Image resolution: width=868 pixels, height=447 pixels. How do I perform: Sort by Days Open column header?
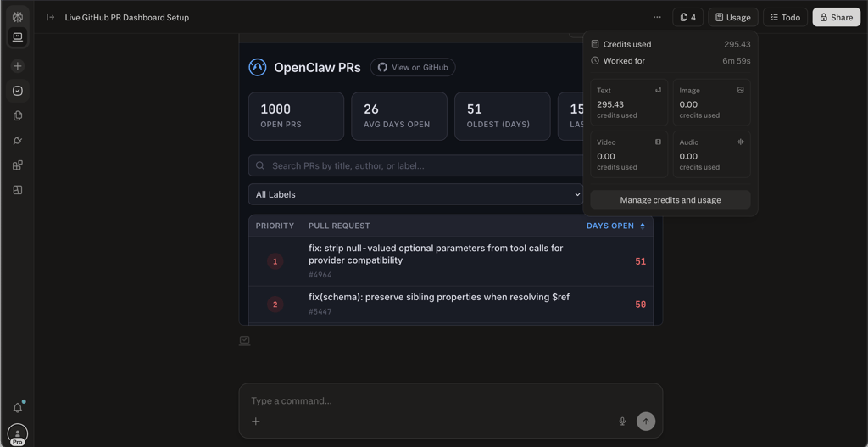(x=615, y=226)
